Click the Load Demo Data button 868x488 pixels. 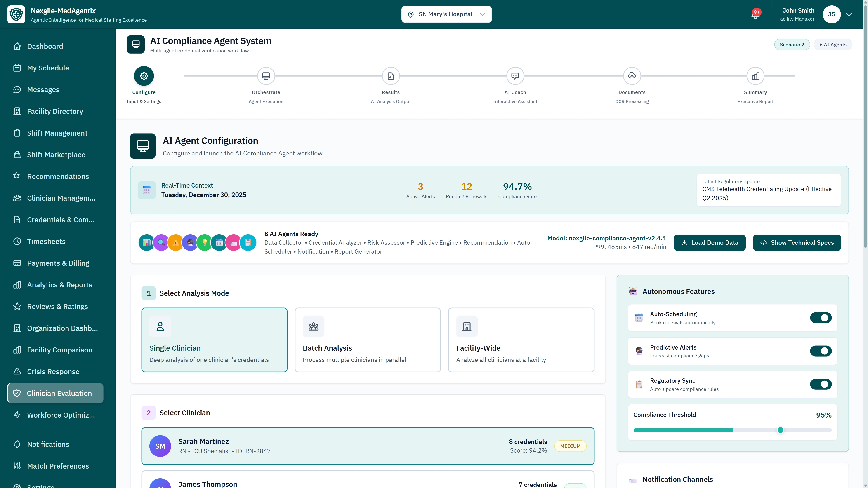710,242
